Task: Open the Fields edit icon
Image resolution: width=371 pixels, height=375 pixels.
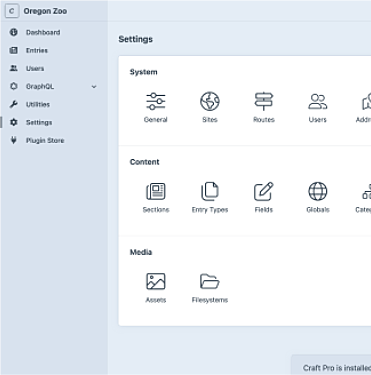Action: pos(264,191)
